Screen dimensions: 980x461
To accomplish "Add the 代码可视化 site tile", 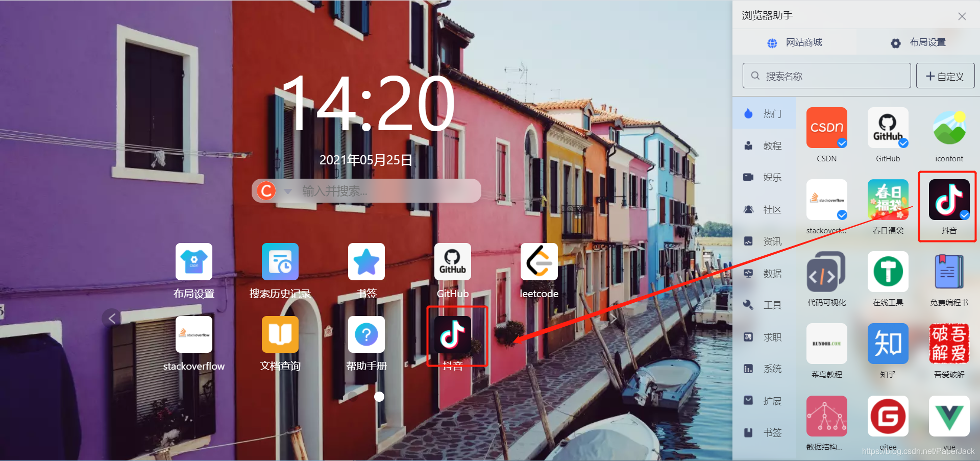I will tap(827, 272).
